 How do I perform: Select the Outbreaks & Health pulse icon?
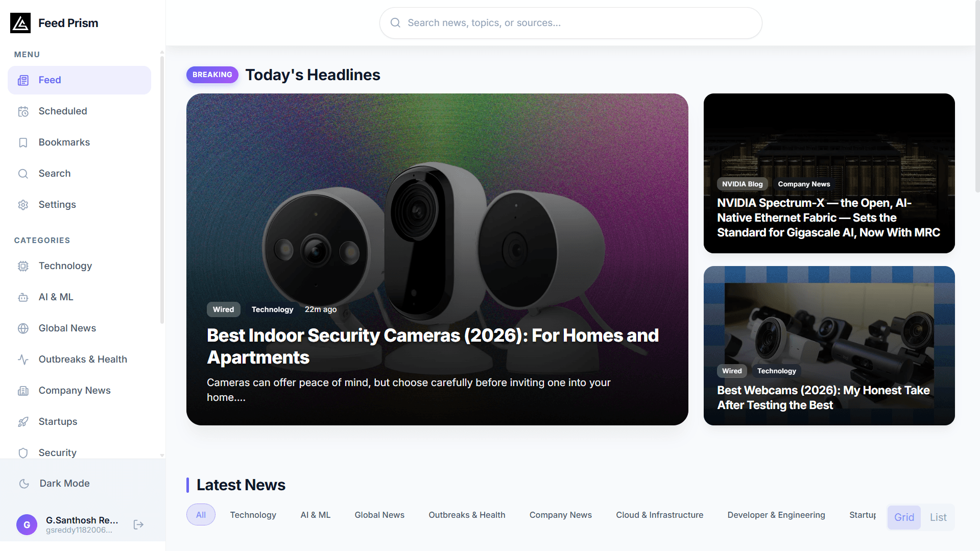click(23, 360)
